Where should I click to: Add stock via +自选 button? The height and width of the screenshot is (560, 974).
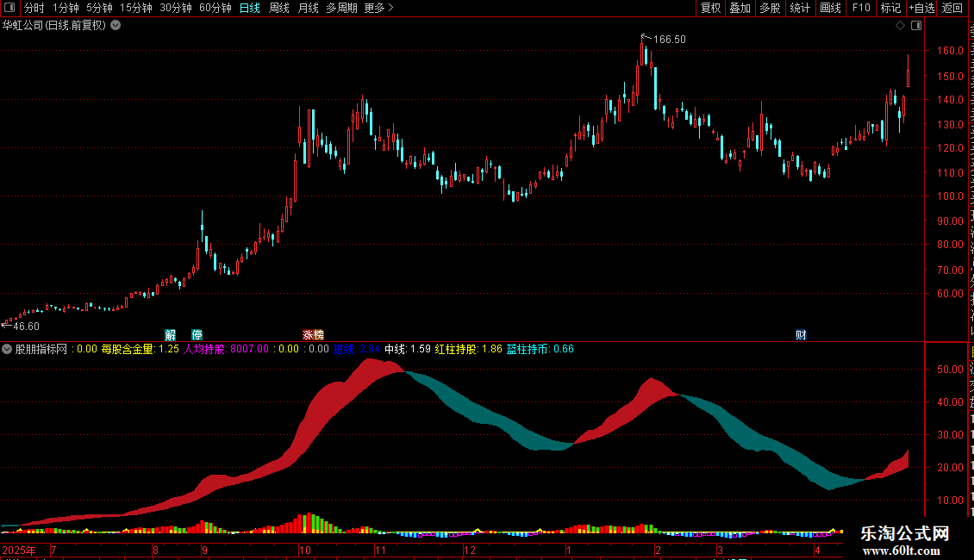pos(921,8)
